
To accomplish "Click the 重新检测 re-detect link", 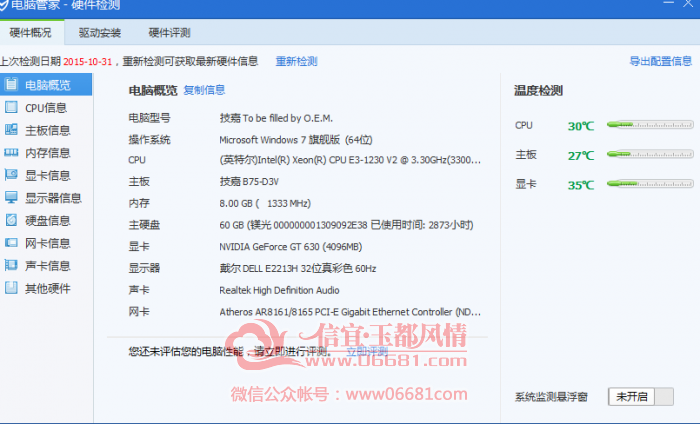I will pyautogui.click(x=296, y=61).
